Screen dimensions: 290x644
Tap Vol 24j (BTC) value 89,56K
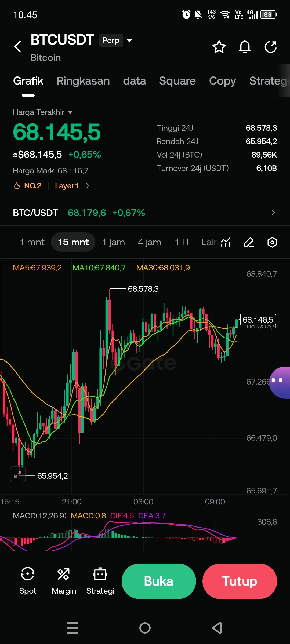pyautogui.click(x=264, y=155)
